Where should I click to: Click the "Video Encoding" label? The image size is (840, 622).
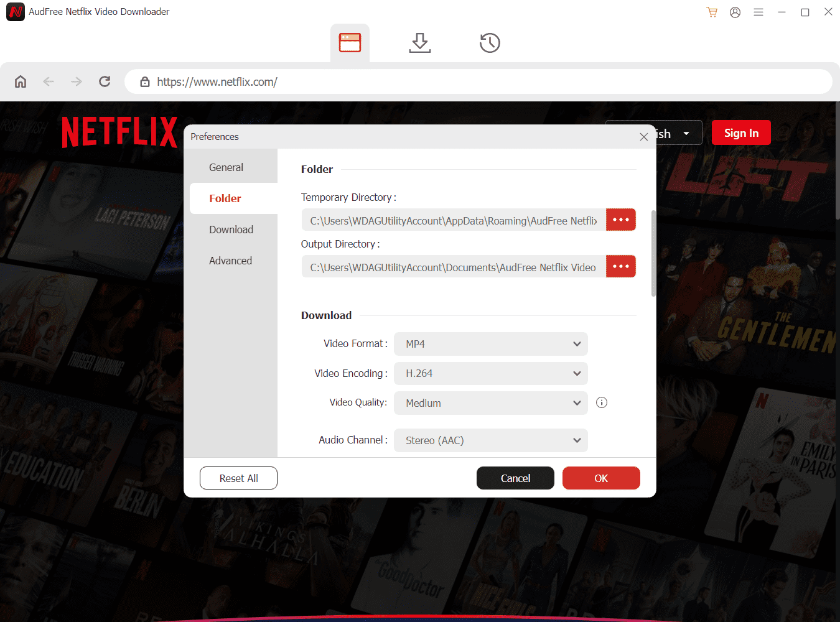point(351,373)
